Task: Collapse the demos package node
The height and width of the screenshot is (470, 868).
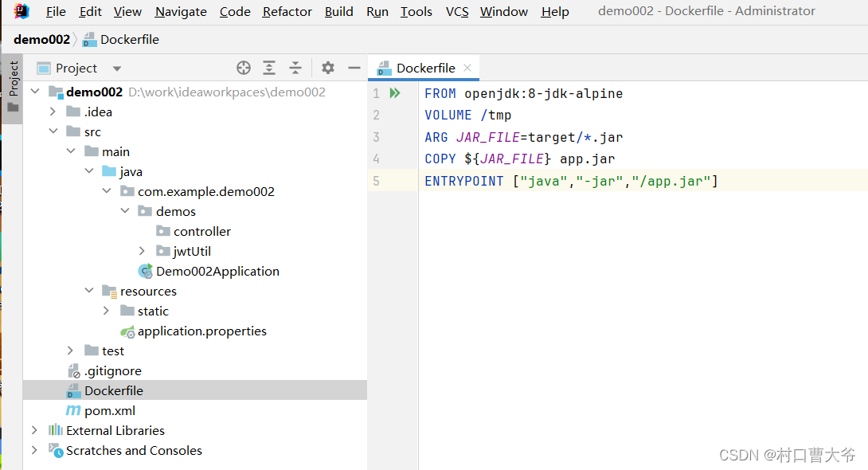Action: [124, 211]
